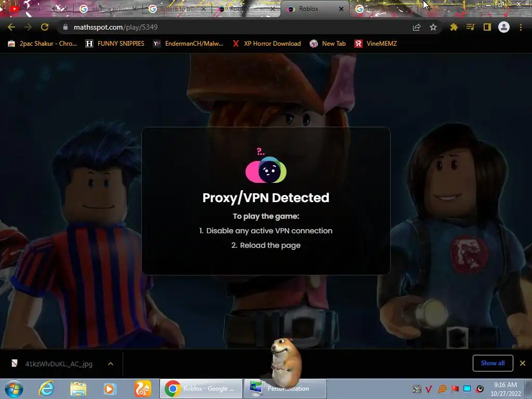
Task: Open the clock showing 9:16 AM
Action: pos(506,389)
